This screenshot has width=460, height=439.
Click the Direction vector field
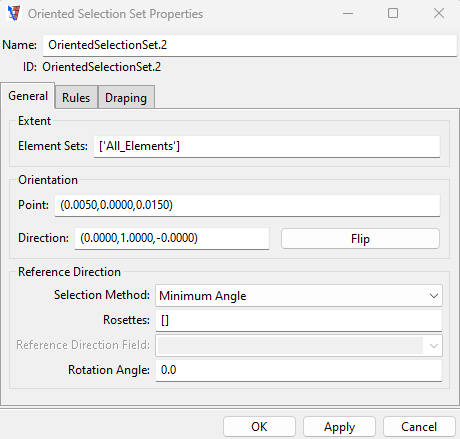[x=172, y=238]
